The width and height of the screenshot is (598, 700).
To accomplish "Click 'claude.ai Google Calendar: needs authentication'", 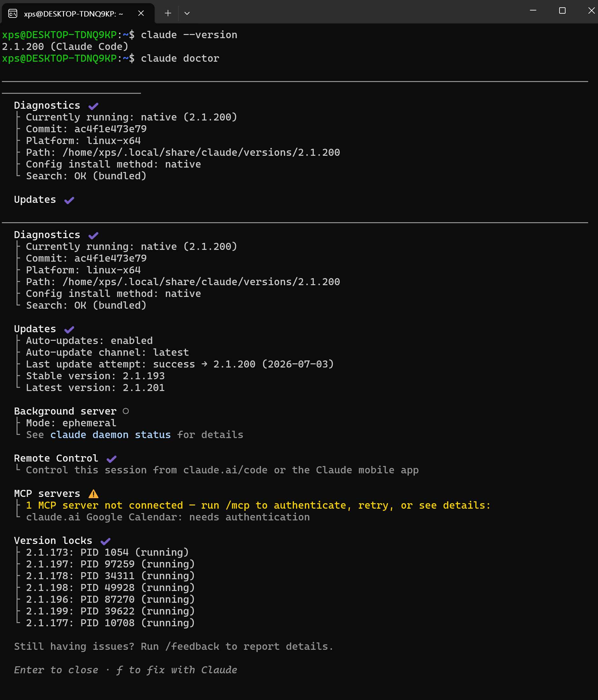I will click(168, 517).
